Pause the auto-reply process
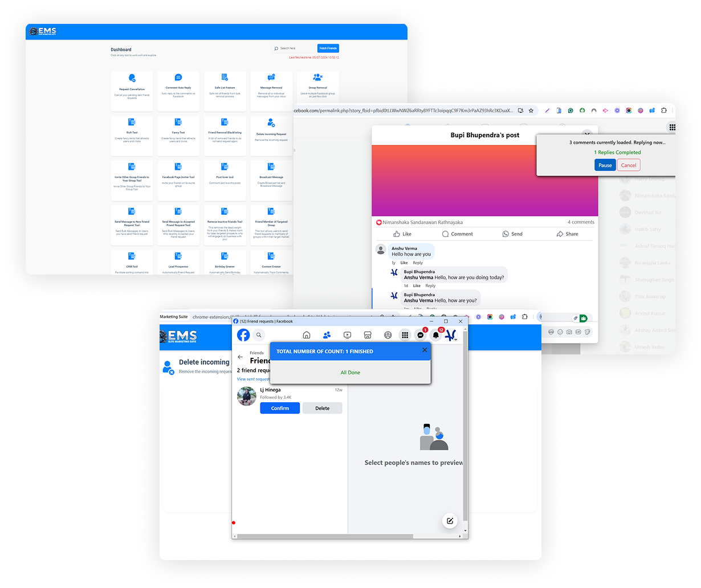Viewport: 701px width, 588px height. point(605,165)
